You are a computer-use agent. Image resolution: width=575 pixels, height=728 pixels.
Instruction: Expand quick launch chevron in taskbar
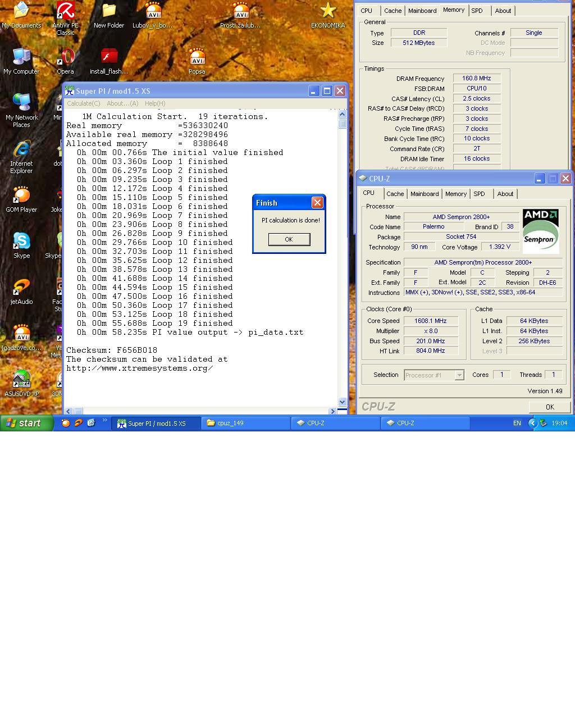(x=104, y=421)
